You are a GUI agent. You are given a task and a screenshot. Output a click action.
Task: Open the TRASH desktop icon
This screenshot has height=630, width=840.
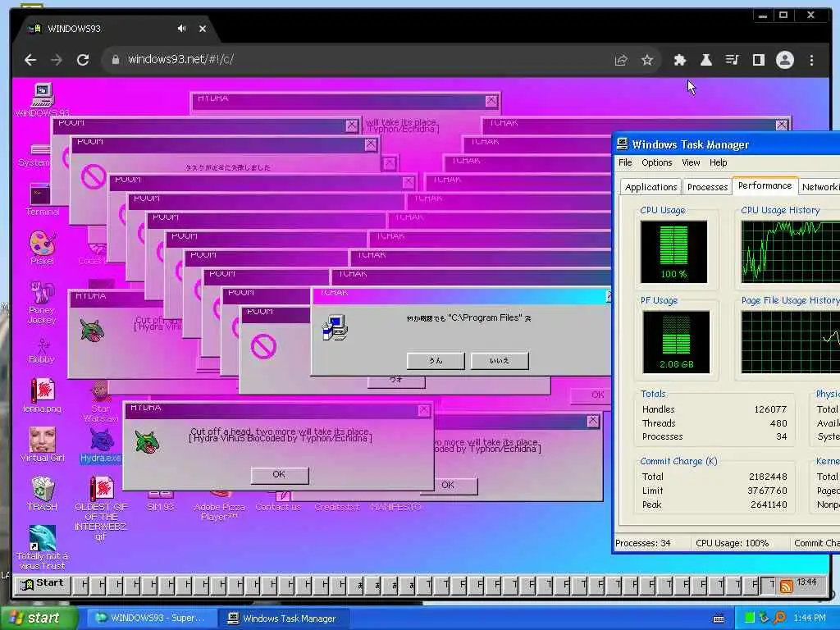pos(42,493)
